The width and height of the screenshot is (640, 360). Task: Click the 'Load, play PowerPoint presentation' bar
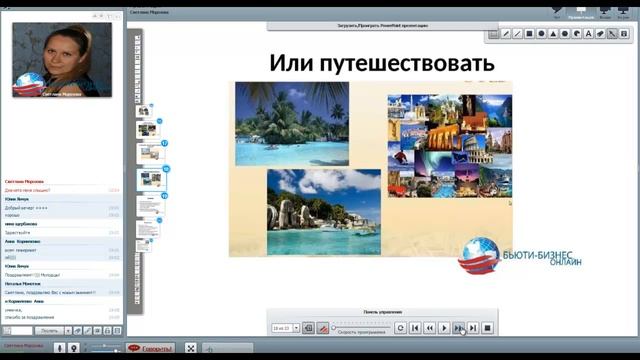tap(382, 26)
